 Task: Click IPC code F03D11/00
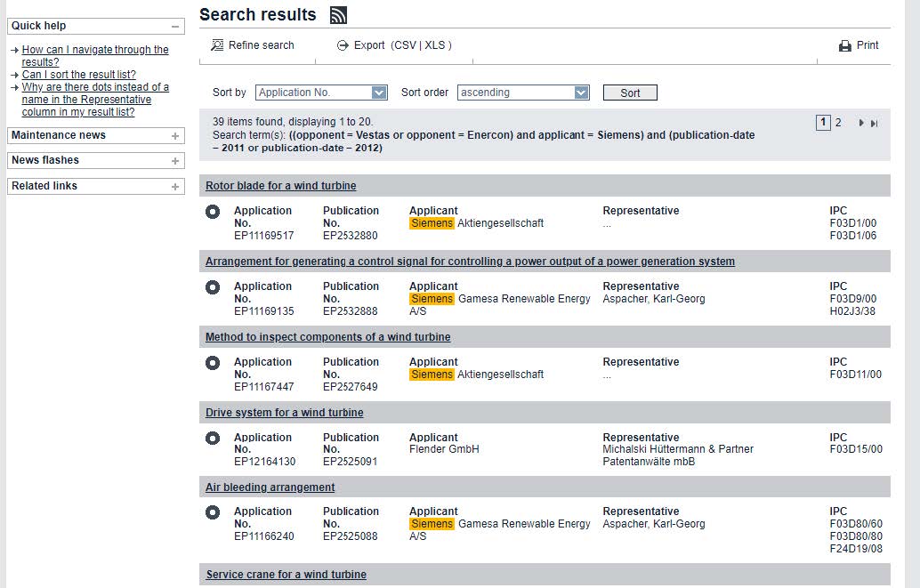coord(855,374)
